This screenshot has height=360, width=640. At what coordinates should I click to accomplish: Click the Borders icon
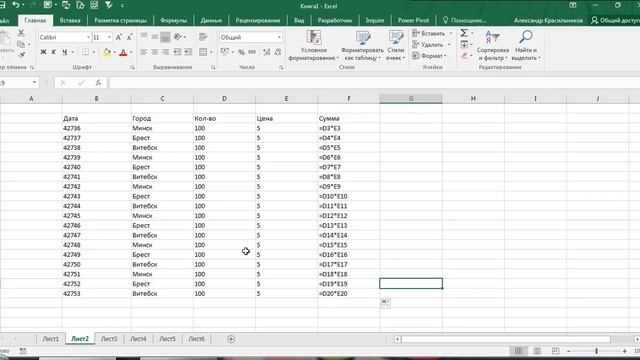[x=85, y=52]
